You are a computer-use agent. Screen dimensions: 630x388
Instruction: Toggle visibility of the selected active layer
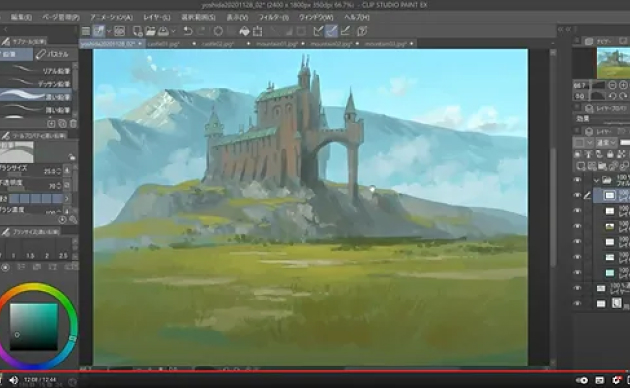(x=578, y=195)
